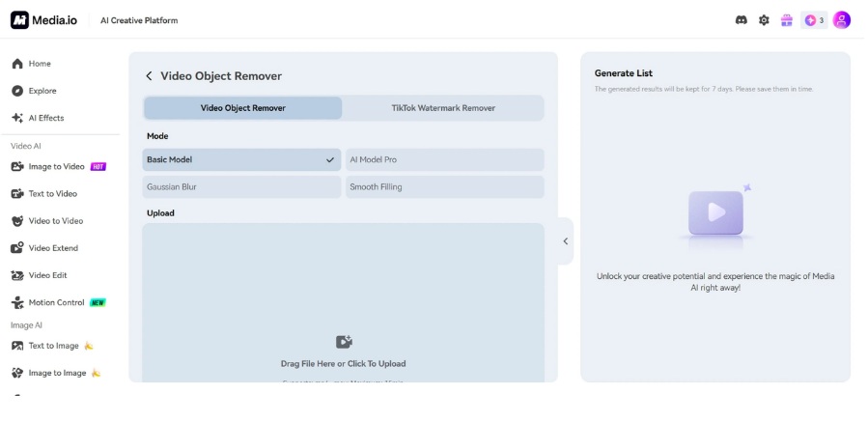868x422 pixels.
Task: Click the Upload label
Action: point(160,213)
